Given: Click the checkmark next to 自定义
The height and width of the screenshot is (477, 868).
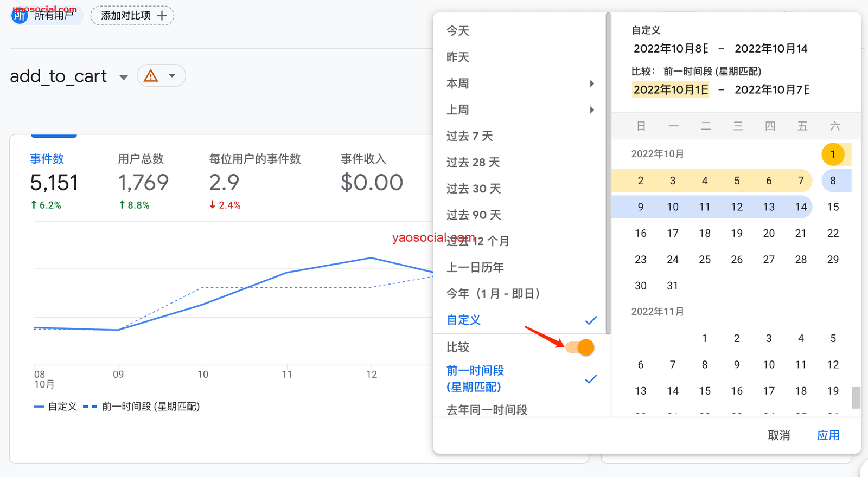Looking at the screenshot, I should pyautogui.click(x=591, y=320).
